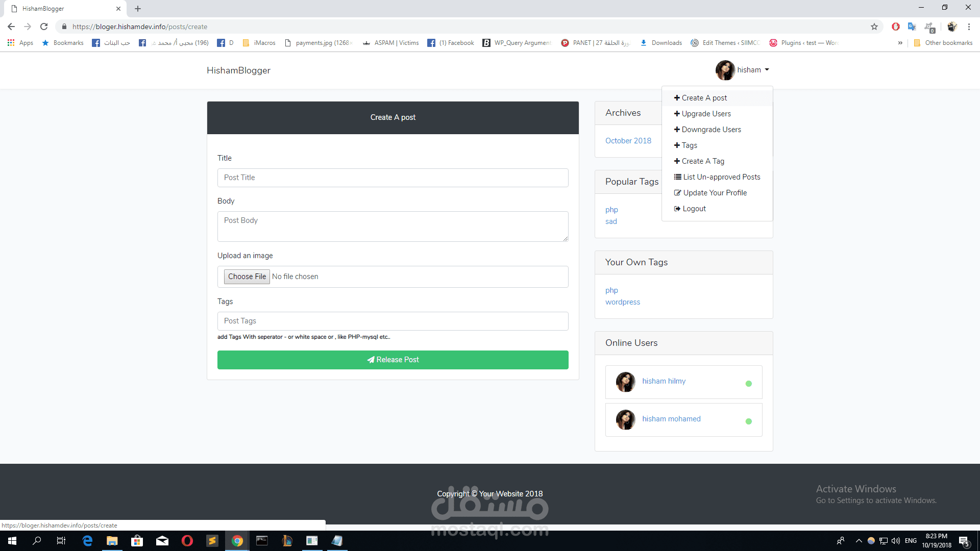Open hisham mohamed's profile link
980x551 pixels.
pos(671,419)
